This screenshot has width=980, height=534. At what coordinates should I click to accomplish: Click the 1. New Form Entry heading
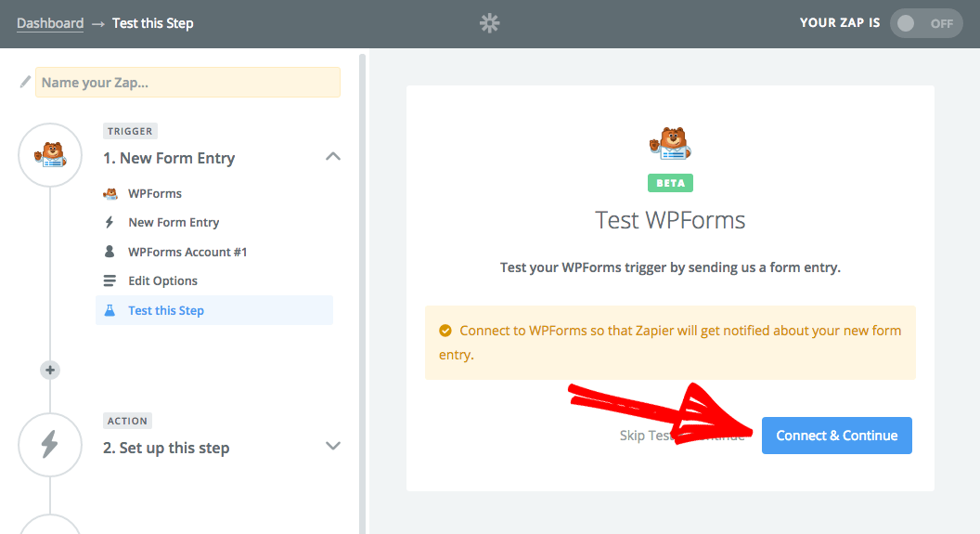point(169,158)
